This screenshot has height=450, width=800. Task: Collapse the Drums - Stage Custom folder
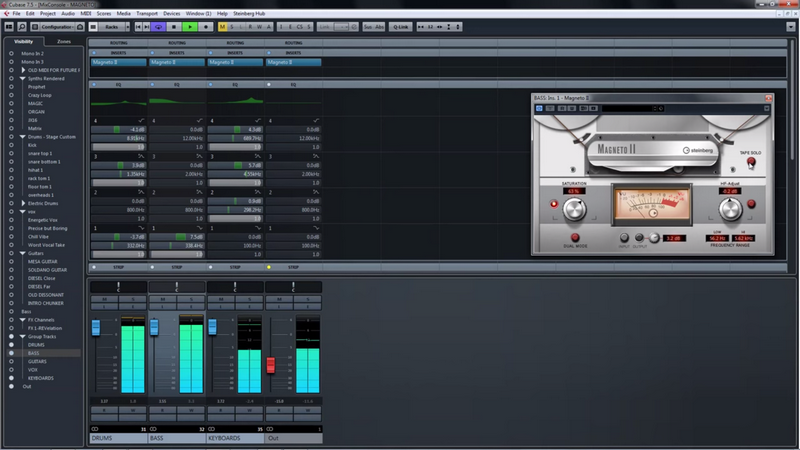(x=22, y=137)
